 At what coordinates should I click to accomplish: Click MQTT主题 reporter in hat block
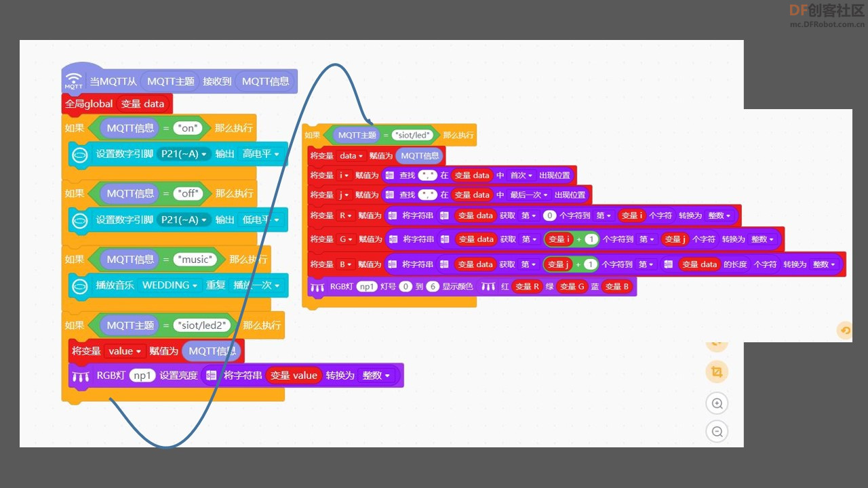[171, 81]
